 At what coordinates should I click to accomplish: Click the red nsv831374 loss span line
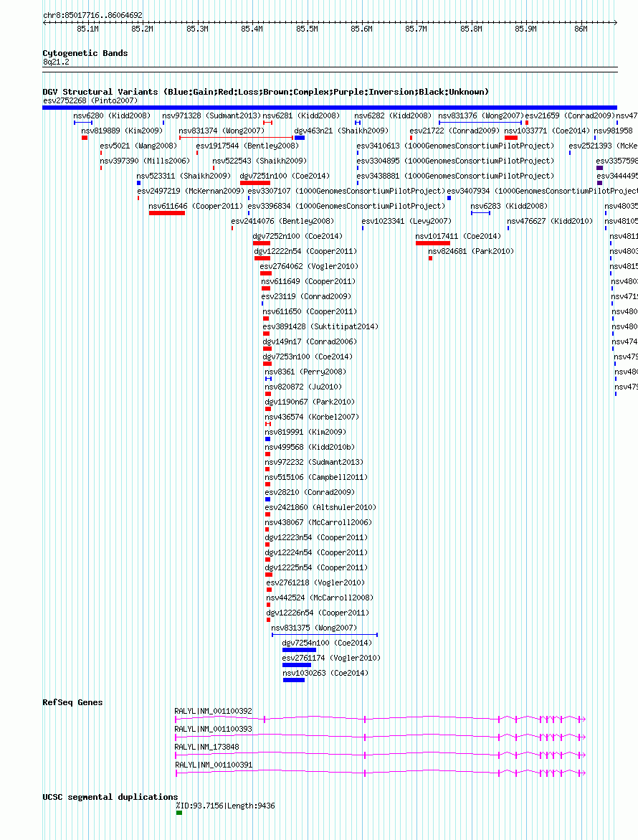(x=236, y=138)
